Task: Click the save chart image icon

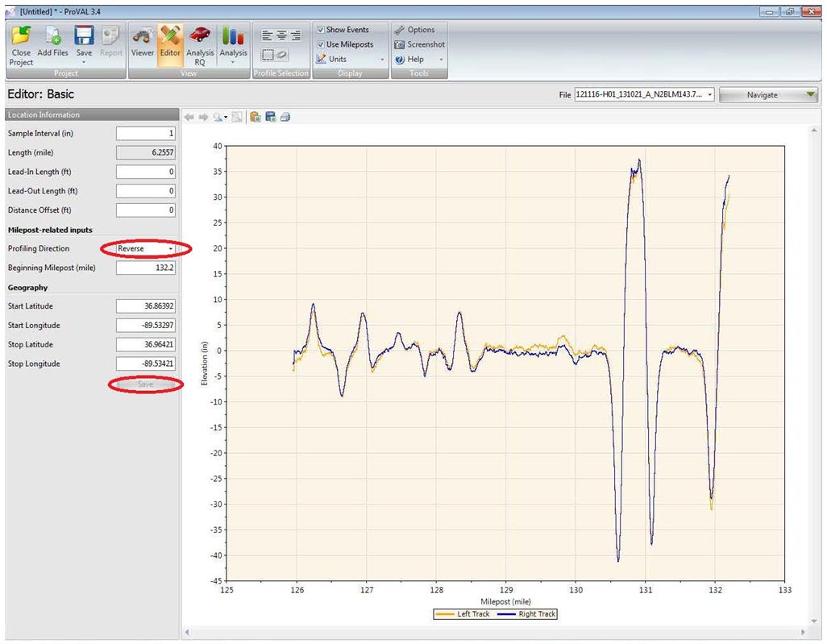Action: (271, 117)
